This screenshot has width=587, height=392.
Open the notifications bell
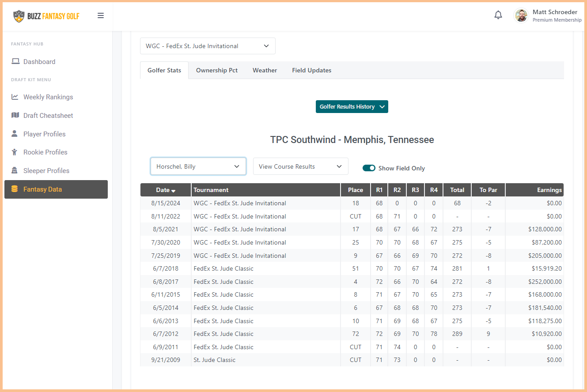coord(498,15)
